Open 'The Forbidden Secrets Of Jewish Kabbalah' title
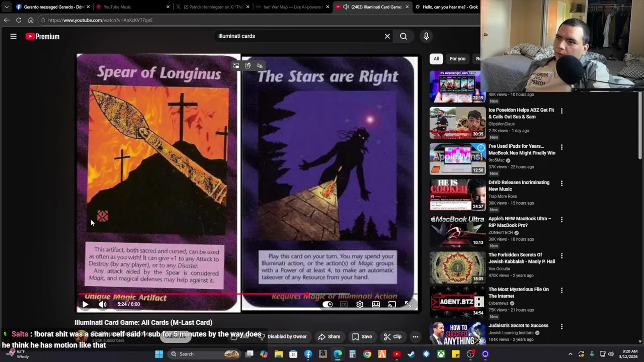 click(x=521, y=258)
